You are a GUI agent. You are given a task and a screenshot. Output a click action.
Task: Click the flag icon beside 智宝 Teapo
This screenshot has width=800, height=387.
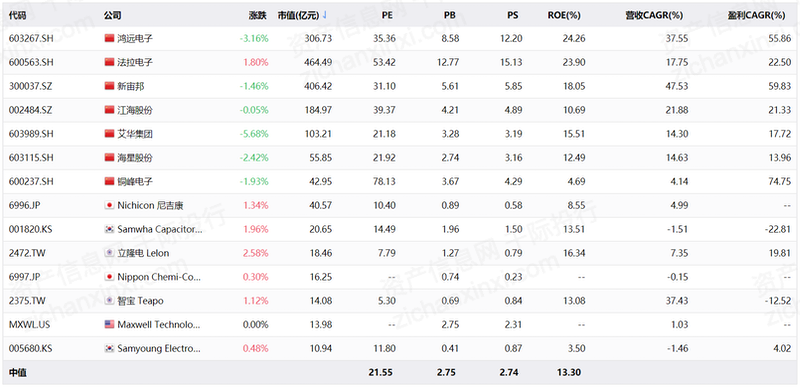[x=109, y=301]
